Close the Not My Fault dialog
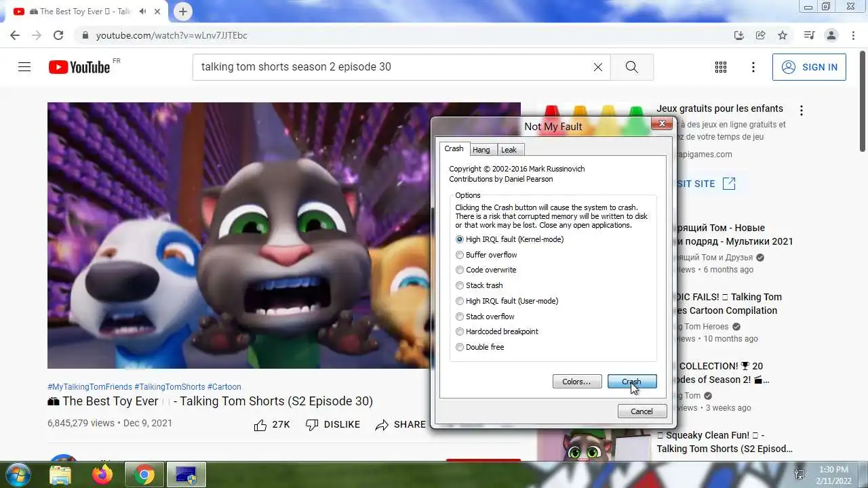868x488 pixels. pos(661,123)
